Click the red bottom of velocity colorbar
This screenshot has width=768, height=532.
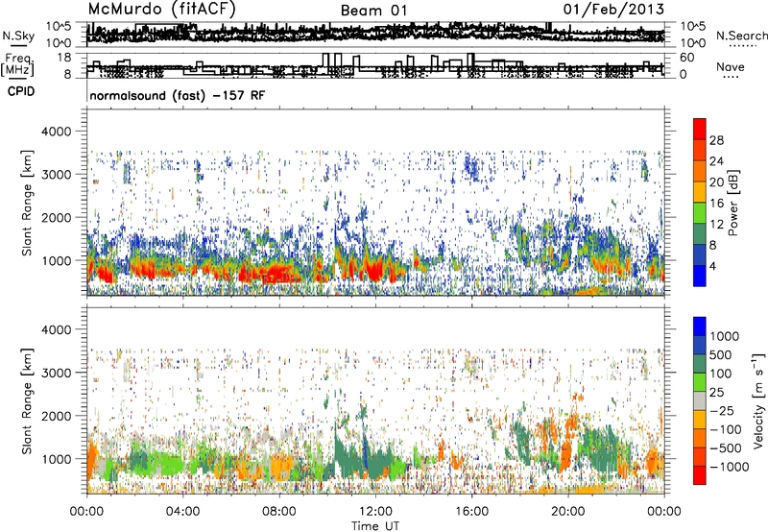point(700,475)
